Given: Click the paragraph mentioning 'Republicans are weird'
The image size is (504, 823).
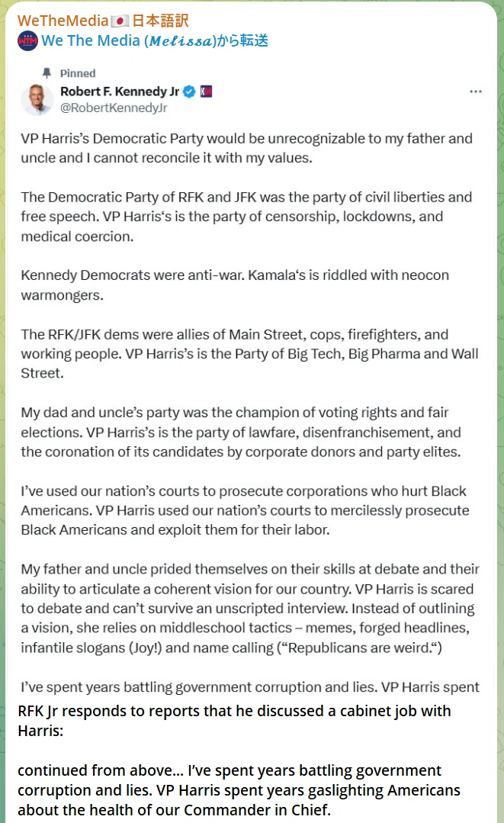Looking at the screenshot, I should (249, 609).
